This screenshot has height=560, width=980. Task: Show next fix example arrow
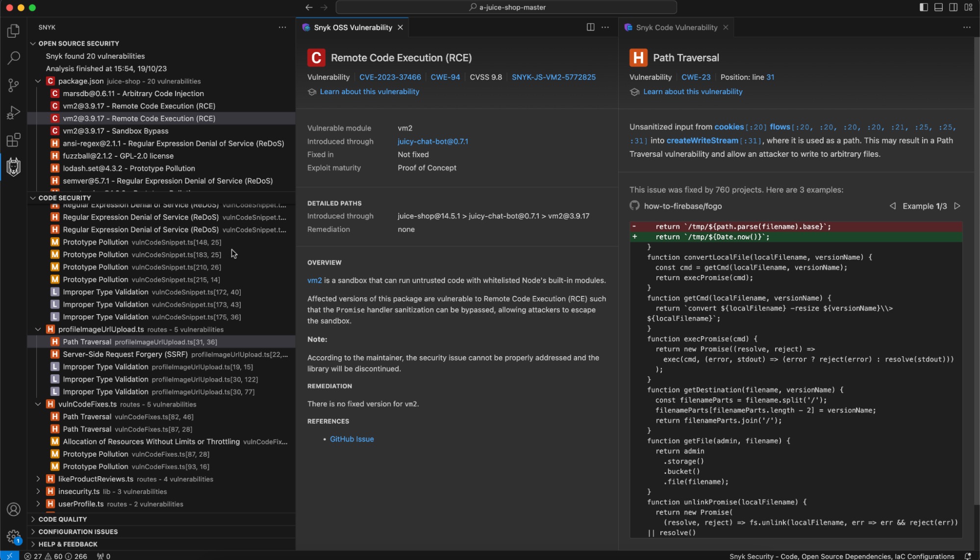click(x=957, y=206)
